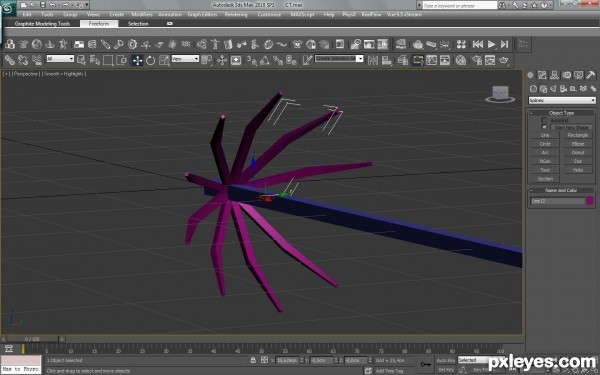Open the Motion panel tab
The width and height of the screenshot is (600, 375).
click(566, 75)
